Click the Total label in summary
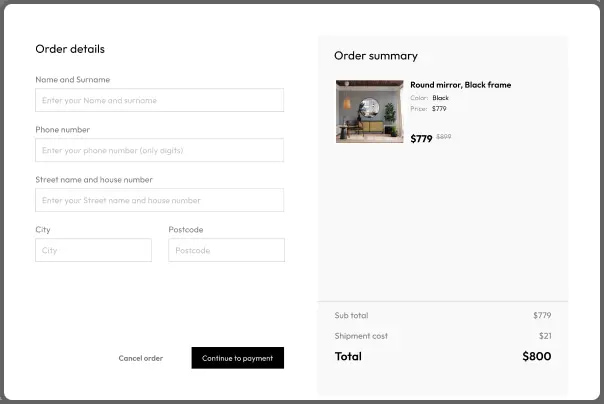 tap(348, 356)
